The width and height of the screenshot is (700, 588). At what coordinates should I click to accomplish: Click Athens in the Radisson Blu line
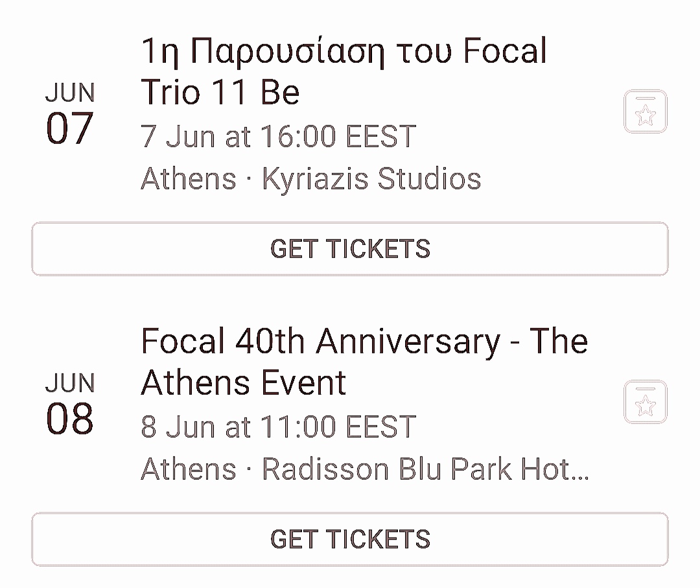click(189, 469)
